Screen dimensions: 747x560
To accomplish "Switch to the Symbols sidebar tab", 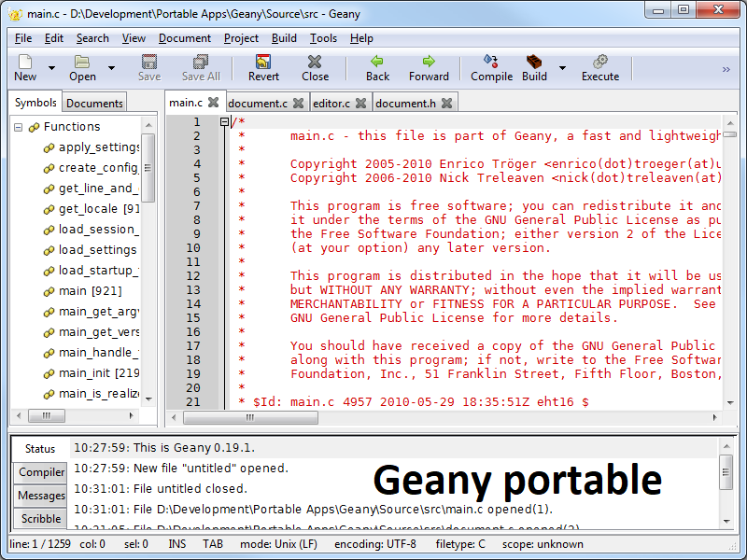I will [x=35, y=103].
